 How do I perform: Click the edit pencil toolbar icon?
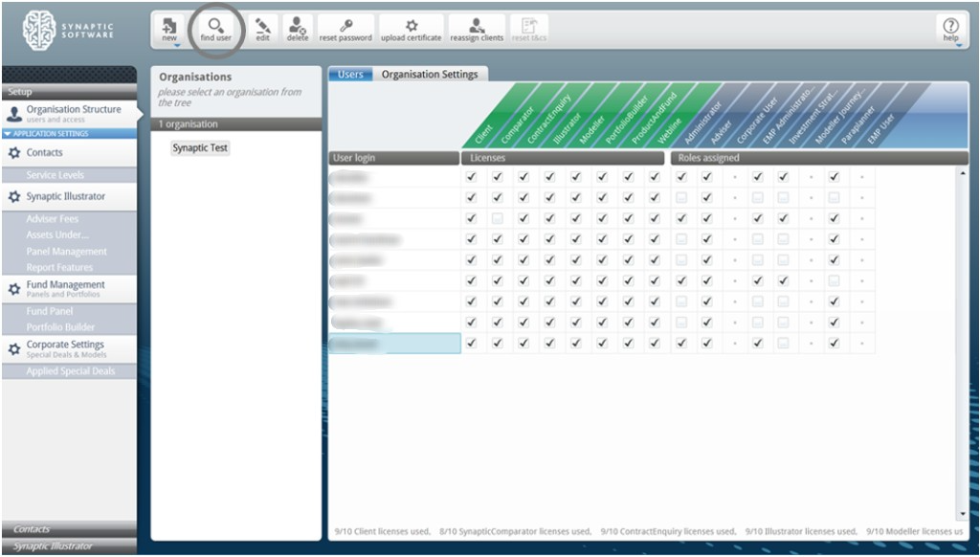[263, 30]
